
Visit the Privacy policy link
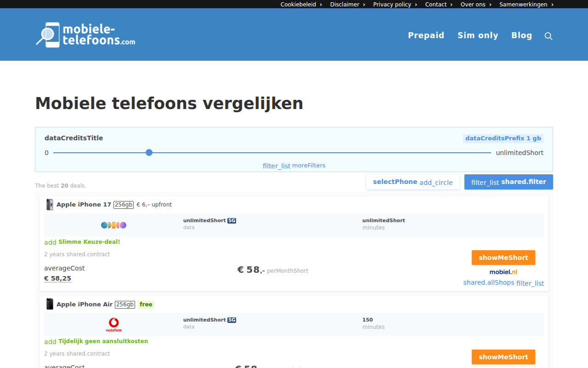(x=395, y=4)
